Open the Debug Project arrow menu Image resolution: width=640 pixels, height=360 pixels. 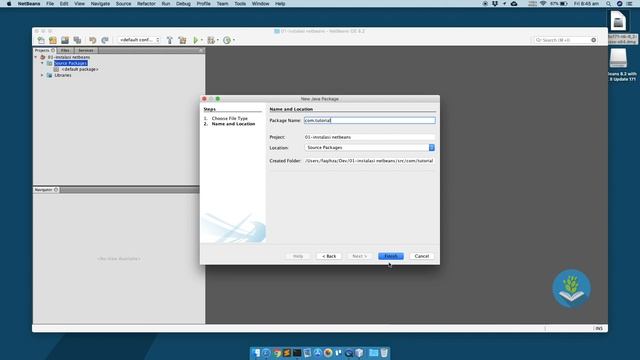coord(218,40)
